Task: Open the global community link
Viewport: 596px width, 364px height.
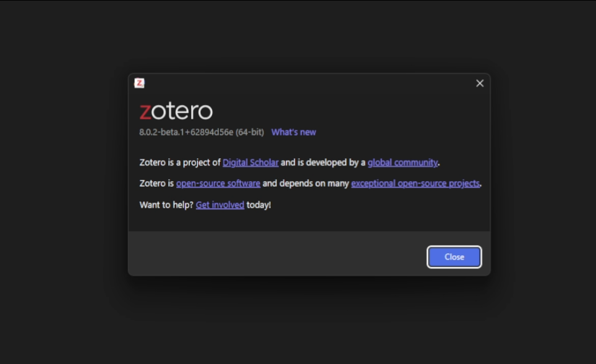Action: [402, 163]
